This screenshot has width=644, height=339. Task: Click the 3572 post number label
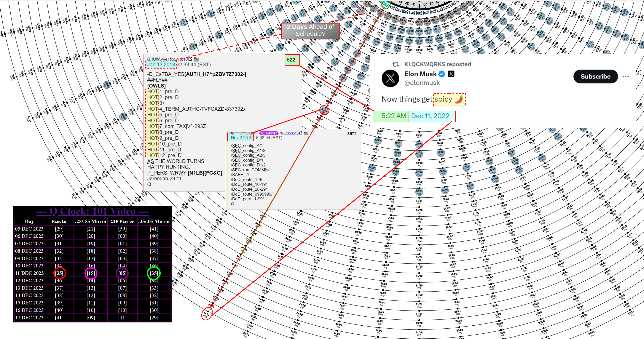coord(352,134)
